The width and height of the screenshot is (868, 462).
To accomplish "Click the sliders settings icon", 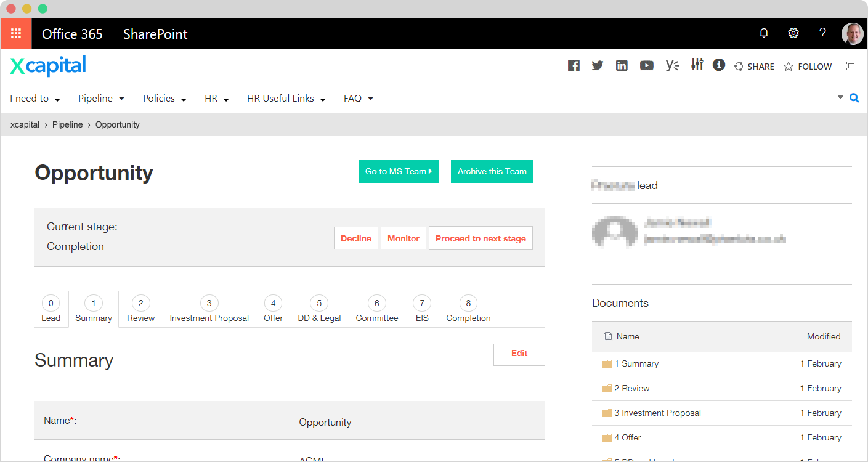I will [x=697, y=65].
